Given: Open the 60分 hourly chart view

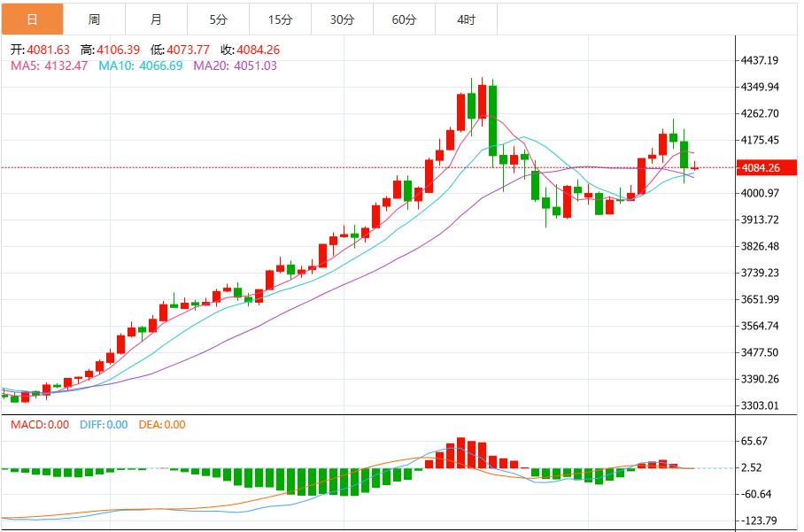Looking at the screenshot, I should [404, 17].
